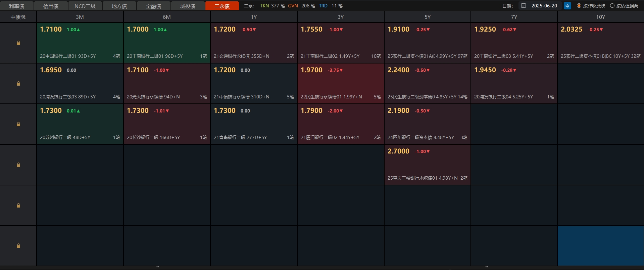Click the 1.7550 yield value
644x270 pixels.
point(311,29)
